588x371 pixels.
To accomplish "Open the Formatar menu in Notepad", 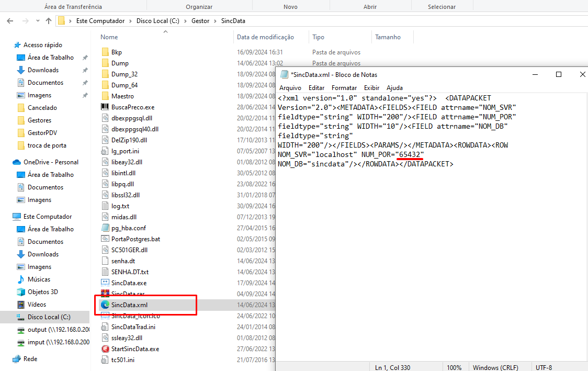I will point(344,88).
